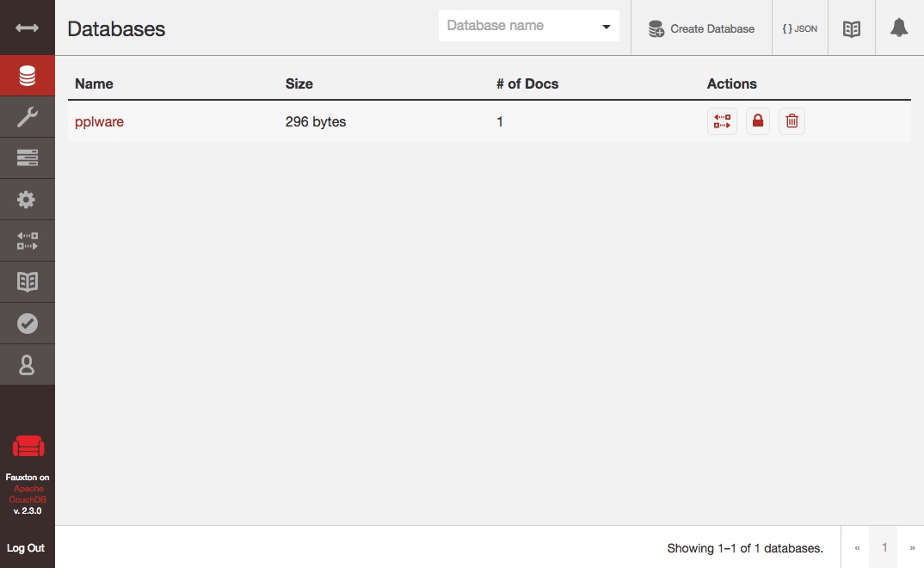Image resolution: width=924 pixels, height=568 pixels.
Task: Replicate the pplware database
Action: (722, 121)
